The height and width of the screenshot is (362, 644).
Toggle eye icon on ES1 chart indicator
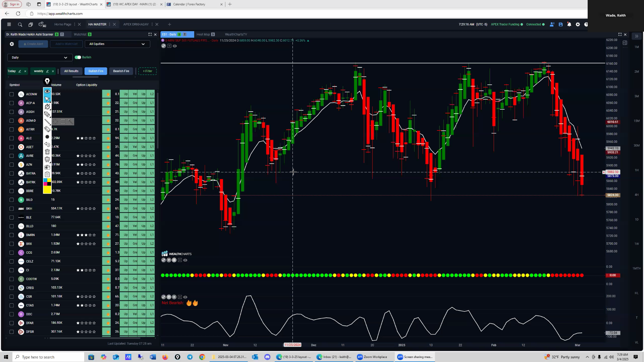tap(175, 46)
